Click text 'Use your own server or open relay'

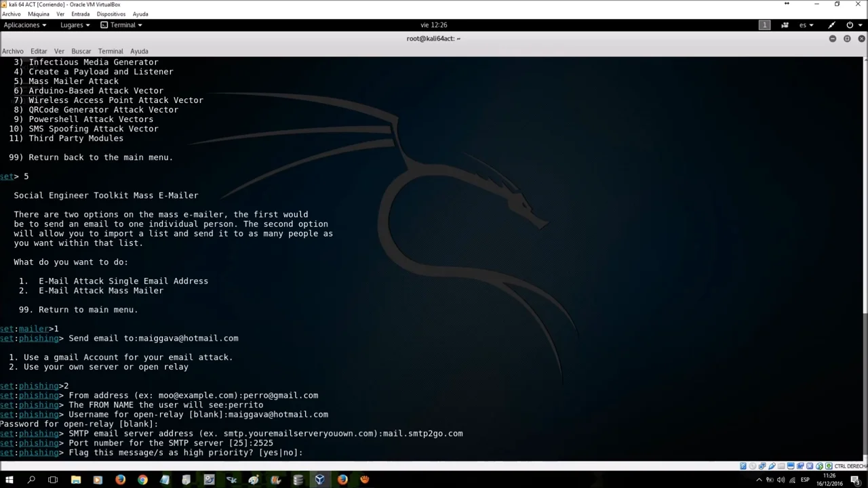click(x=106, y=367)
